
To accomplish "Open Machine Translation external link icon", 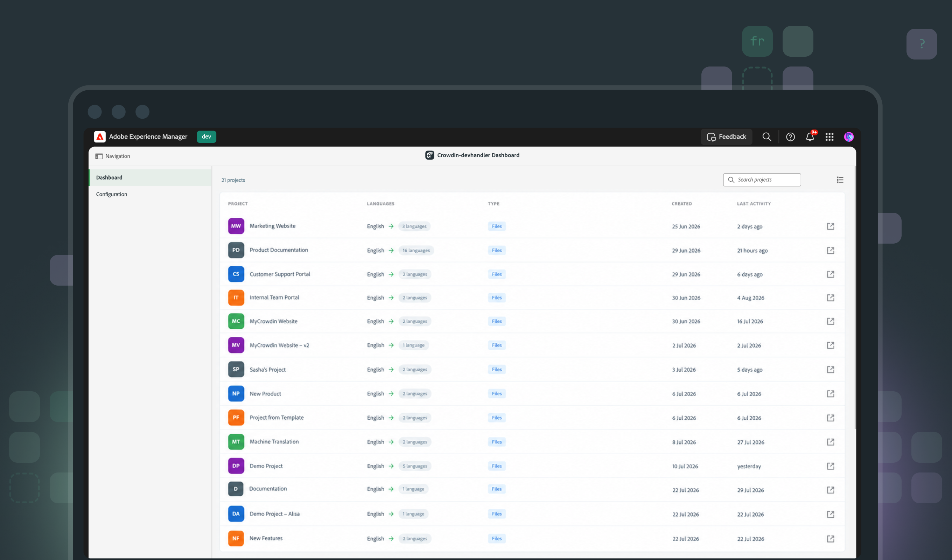I will 830,442.
